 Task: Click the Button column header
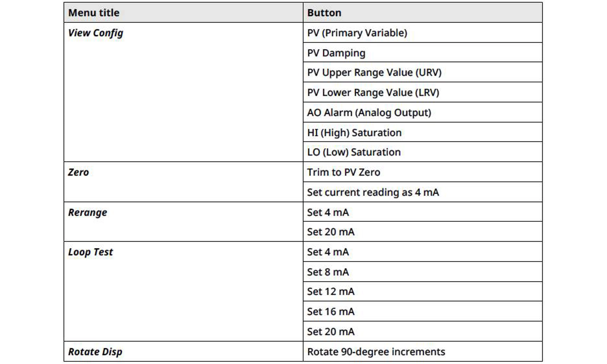coord(423,13)
